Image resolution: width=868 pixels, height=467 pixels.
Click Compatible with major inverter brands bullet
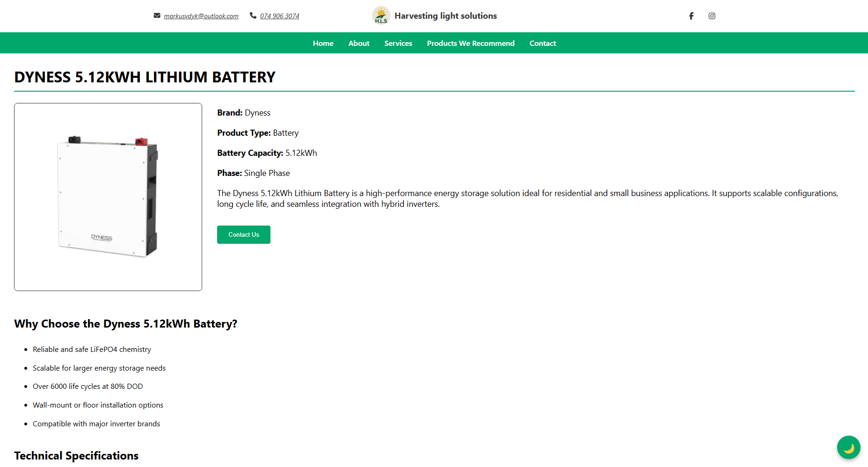click(x=96, y=424)
